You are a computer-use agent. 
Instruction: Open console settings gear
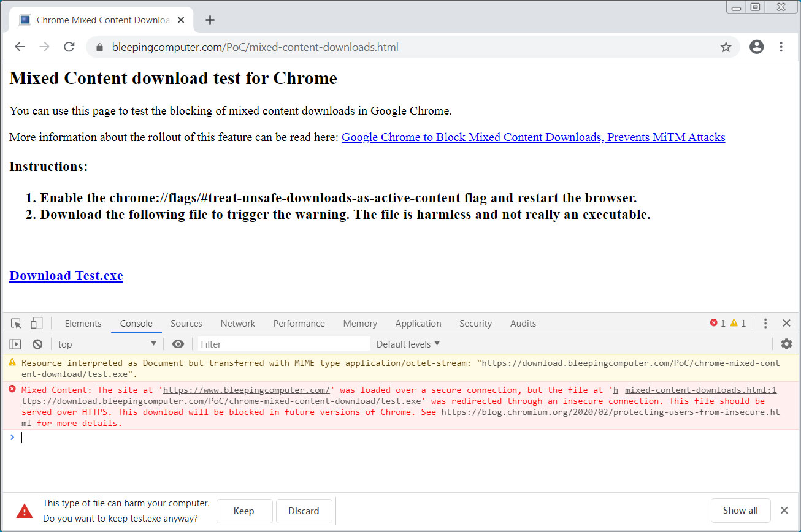(x=786, y=344)
